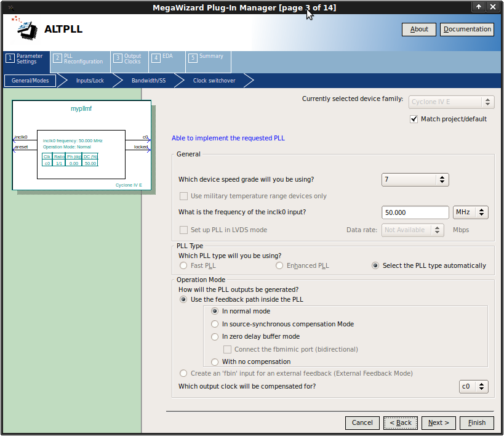The height and width of the screenshot is (436, 504).
Task: Click the ALTPLL chip logo icon
Action: [x=23, y=27]
